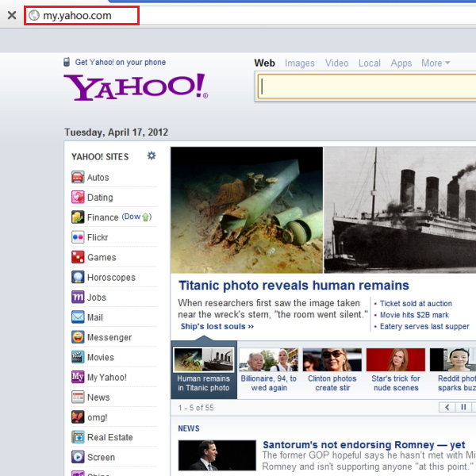Screen dimensions: 476x476
Task: Open the Messenger site link
Action: pyautogui.click(x=109, y=338)
